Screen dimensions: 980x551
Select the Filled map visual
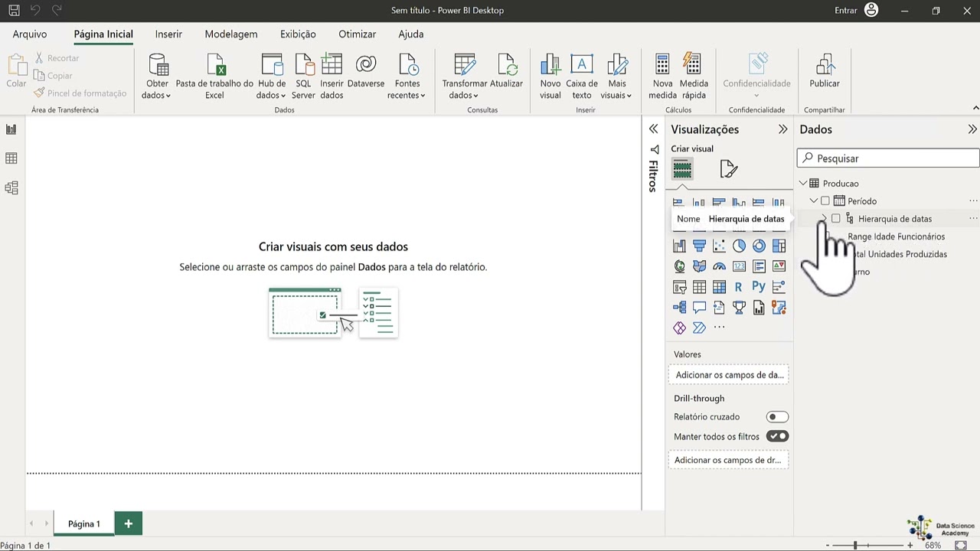pos(699,266)
